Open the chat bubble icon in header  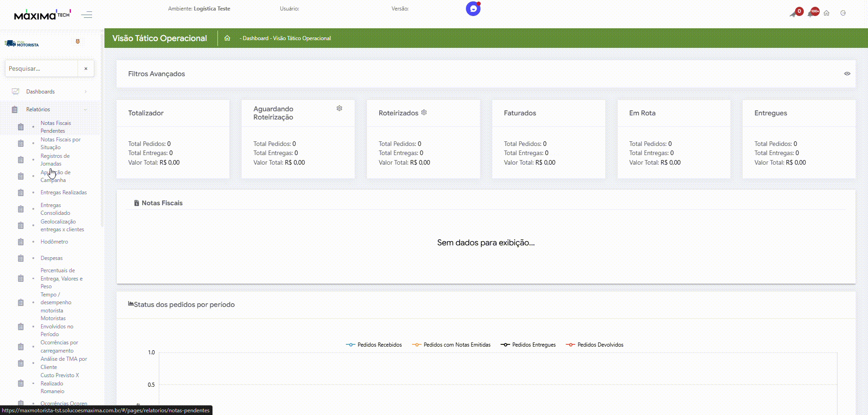point(473,9)
